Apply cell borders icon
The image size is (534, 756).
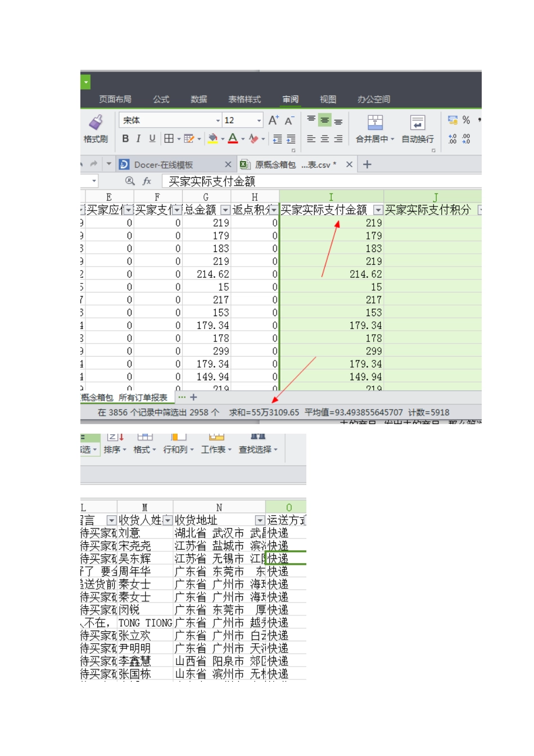(x=169, y=138)
